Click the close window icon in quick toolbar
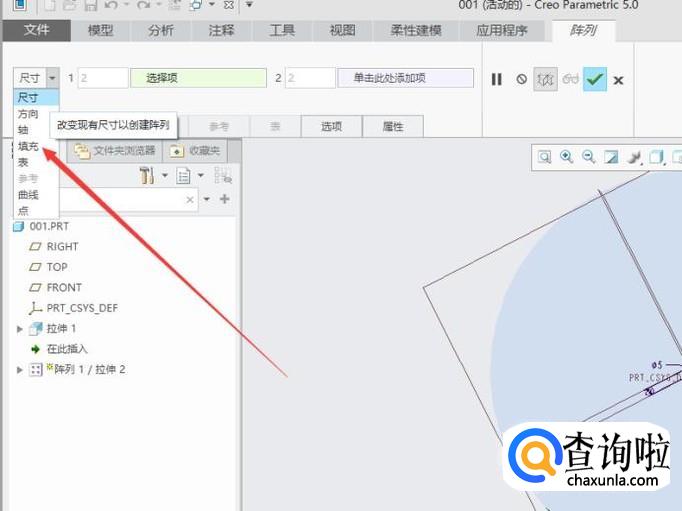 (x=229, y=5)
